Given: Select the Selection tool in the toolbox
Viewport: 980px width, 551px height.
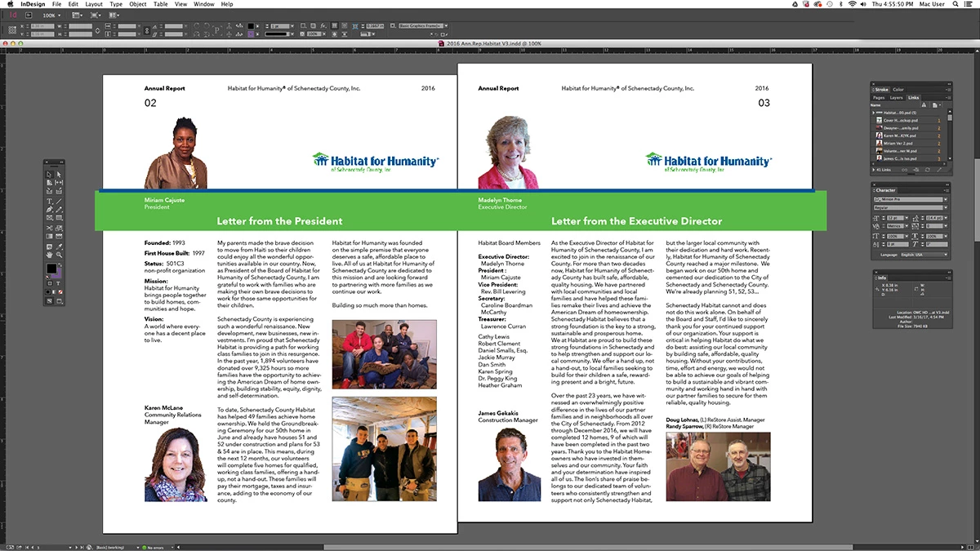Looking at the screenshot, I should (49, 175).
